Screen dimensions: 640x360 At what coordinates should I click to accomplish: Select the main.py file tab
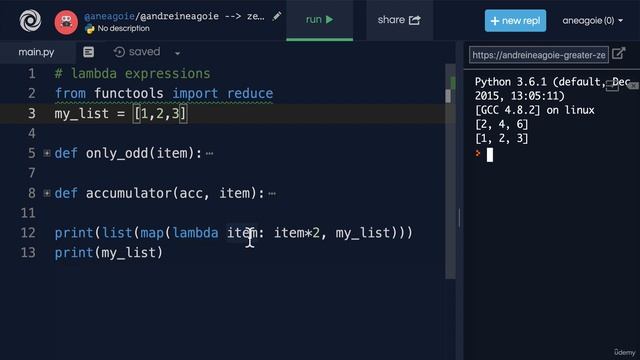36,52
